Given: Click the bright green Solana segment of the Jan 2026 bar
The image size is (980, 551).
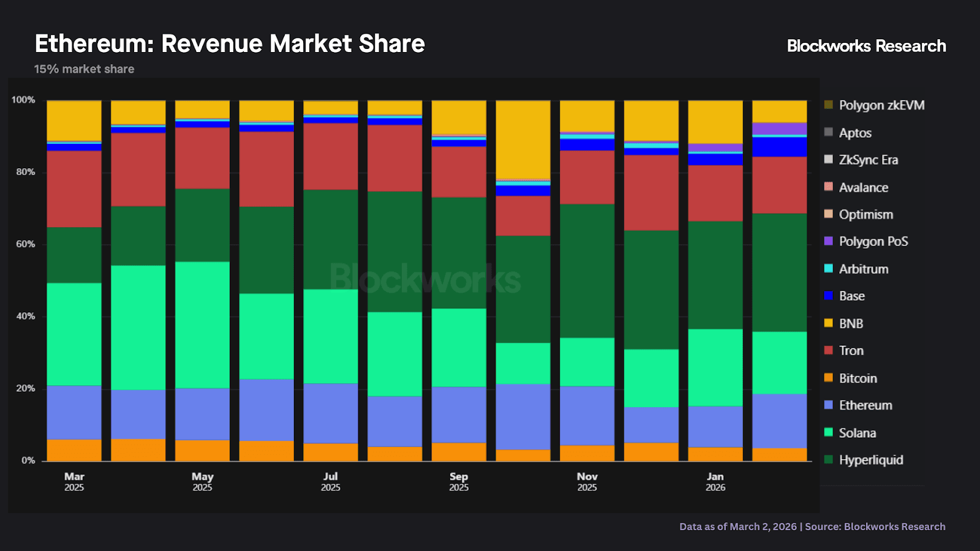Looking at the screenshot, I should click(715, 368).
